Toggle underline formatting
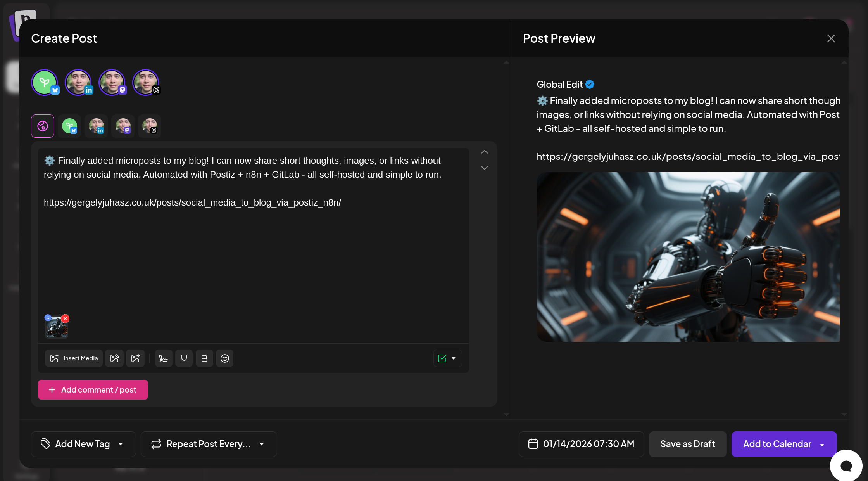Screen dimensions: 868x481 pos(184,358)
